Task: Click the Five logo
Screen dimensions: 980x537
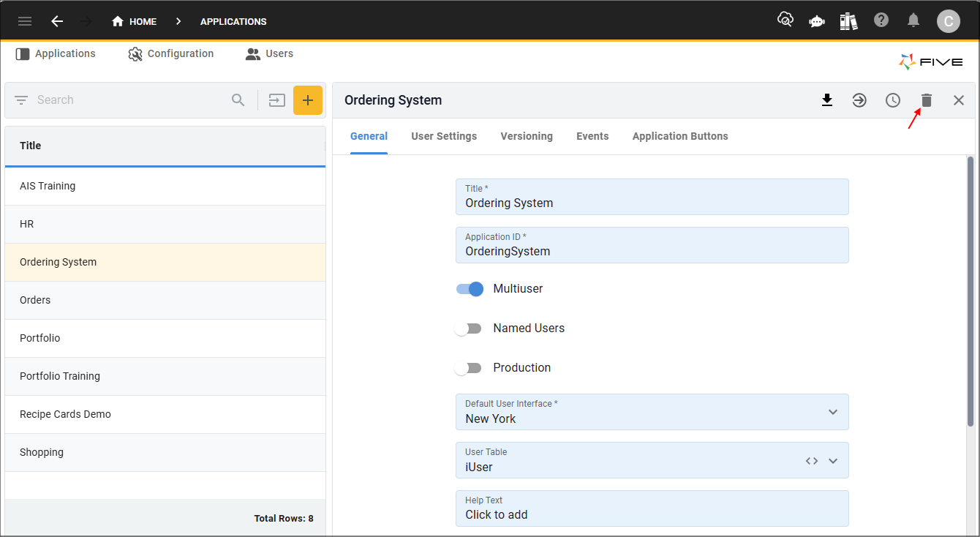Action: [931, 62]
